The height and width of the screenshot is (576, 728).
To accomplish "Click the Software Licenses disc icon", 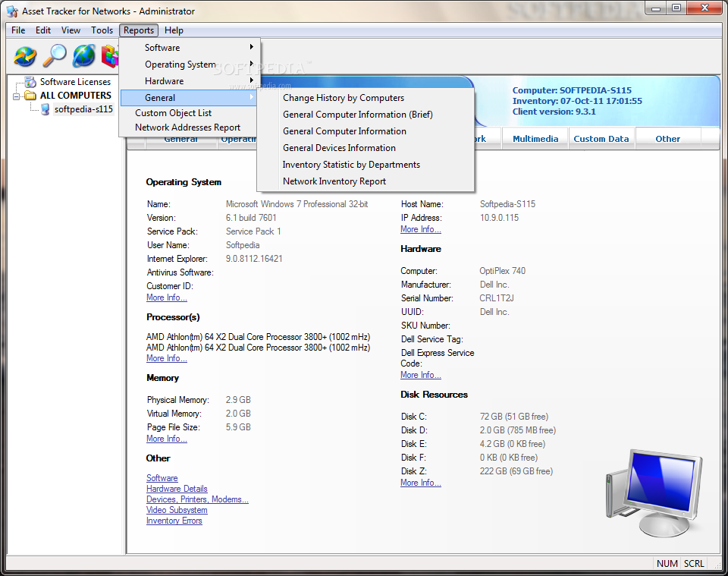I will click(30, 82).
